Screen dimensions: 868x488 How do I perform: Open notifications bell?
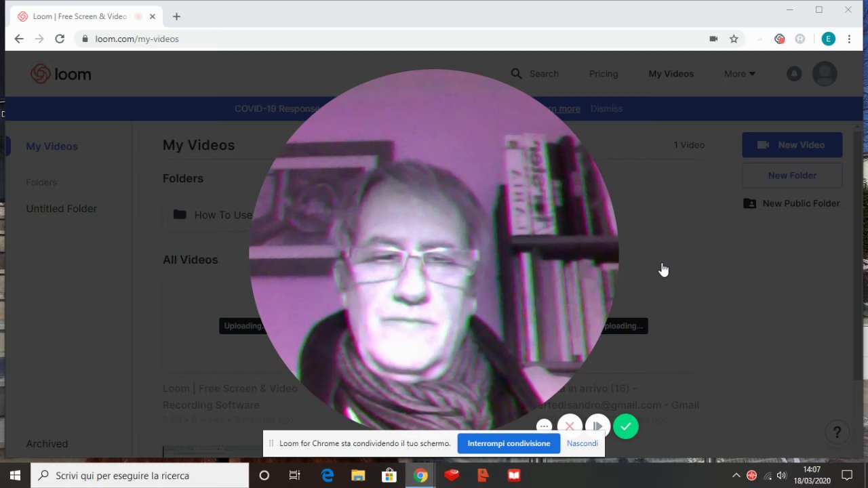(794, 74)
